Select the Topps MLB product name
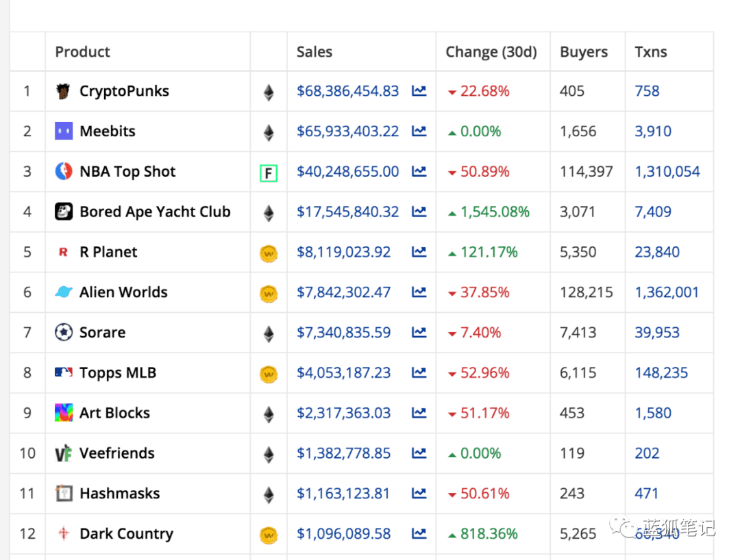 pyautogui.click(x=118, y=373)
